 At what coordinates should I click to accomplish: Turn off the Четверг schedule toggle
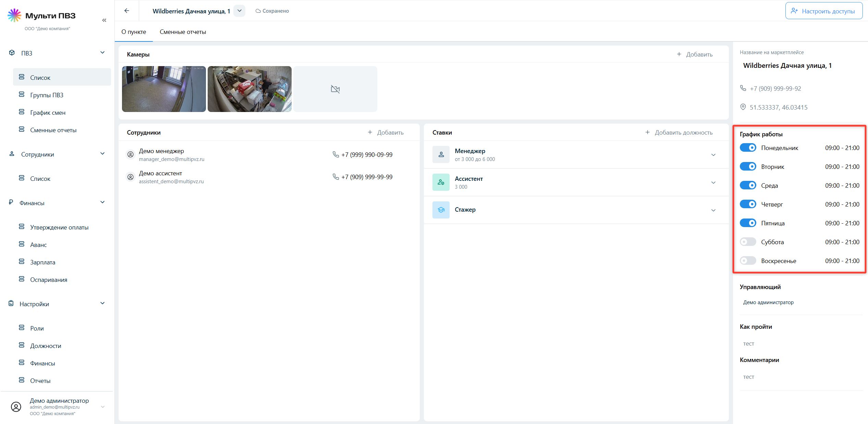748,204
